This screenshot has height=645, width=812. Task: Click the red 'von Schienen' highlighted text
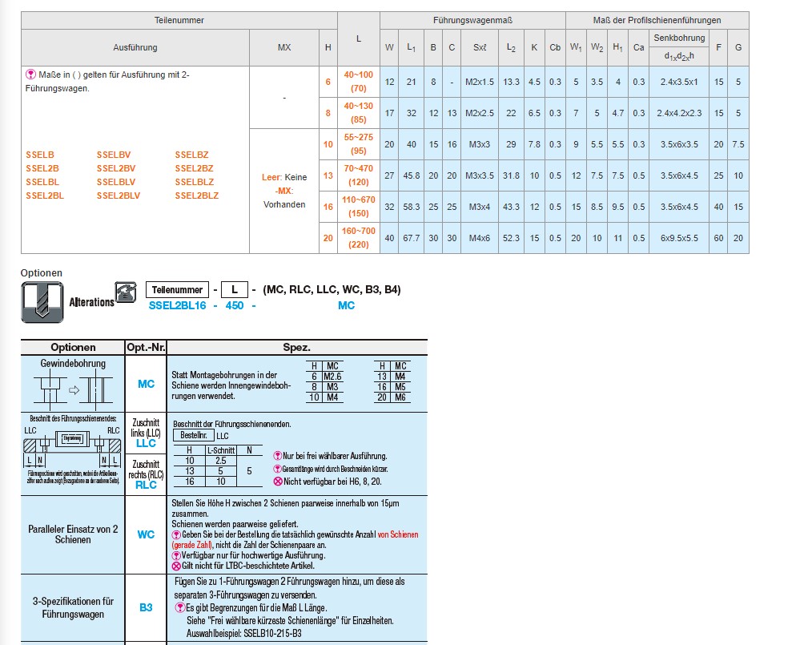[398, 534]
